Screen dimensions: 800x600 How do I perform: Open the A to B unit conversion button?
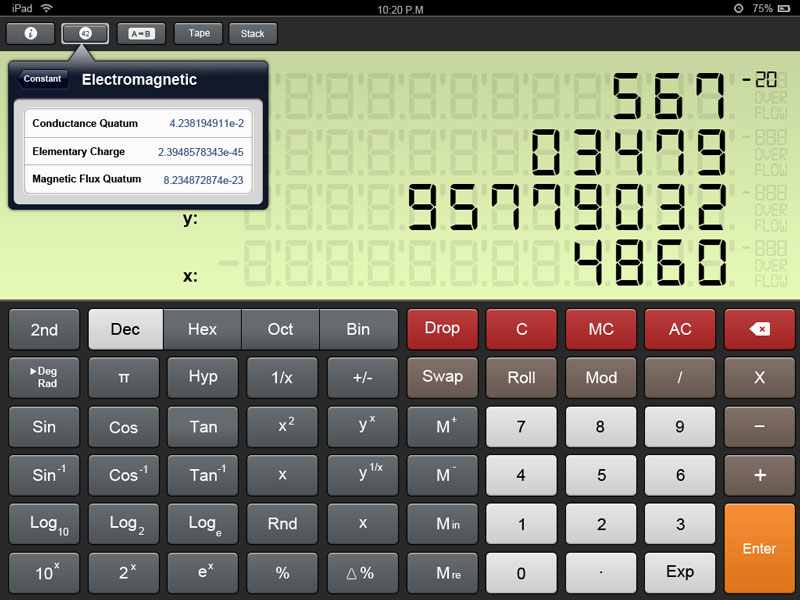pos(141,33)
